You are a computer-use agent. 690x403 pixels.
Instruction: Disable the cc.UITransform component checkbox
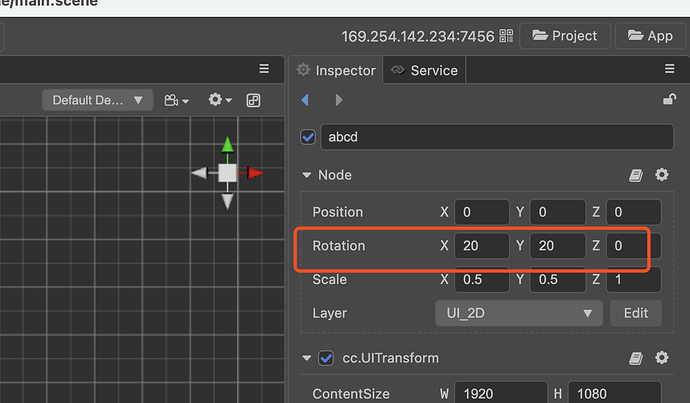tap(325, 358)
